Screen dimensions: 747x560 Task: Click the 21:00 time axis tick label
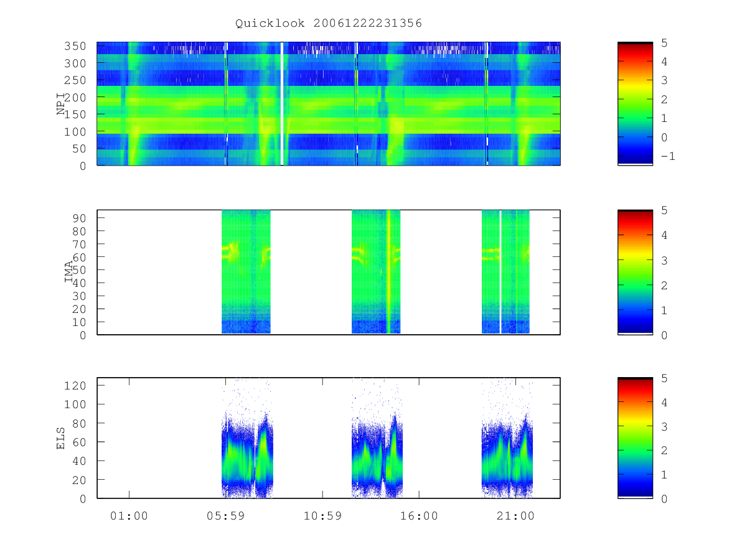515,516
